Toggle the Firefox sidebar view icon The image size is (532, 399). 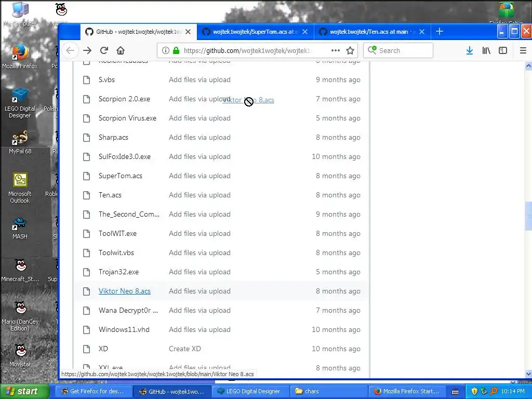click(503, 50)
